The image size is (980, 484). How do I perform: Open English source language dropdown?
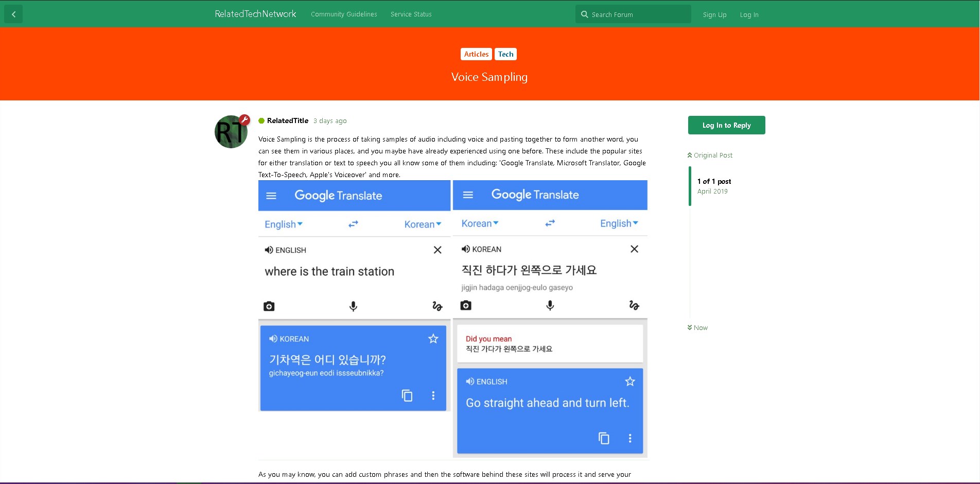(284, 224)
